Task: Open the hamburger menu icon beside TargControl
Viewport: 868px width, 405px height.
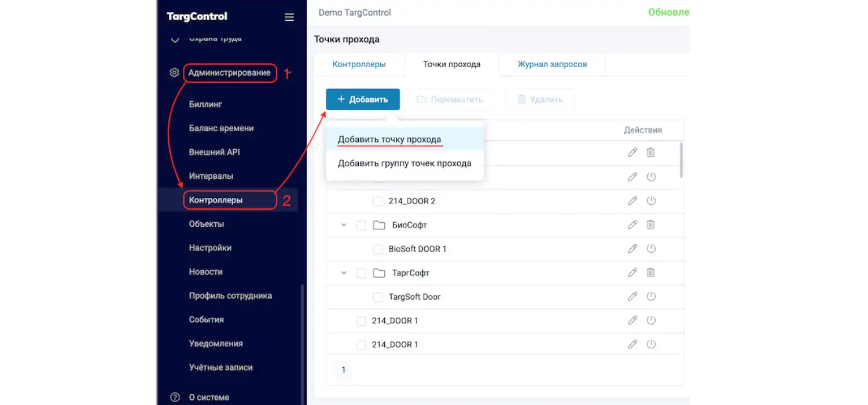Action: (289, 17)
